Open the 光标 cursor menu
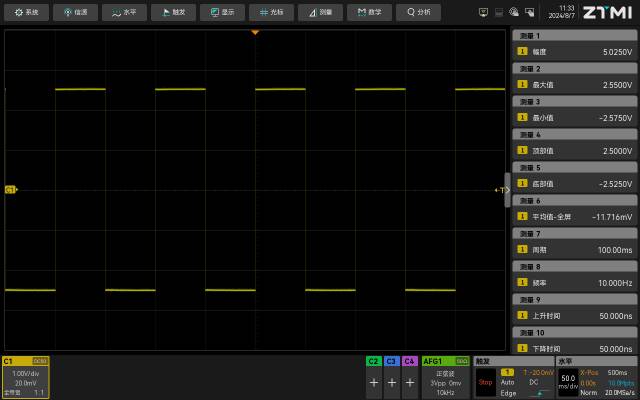The height and width of the screenshot is (400, 640). [271, 12]
